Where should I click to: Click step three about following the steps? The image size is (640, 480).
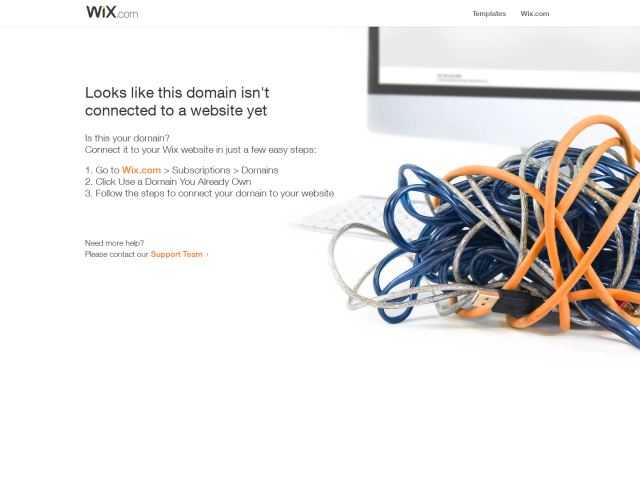pos(209,193)
